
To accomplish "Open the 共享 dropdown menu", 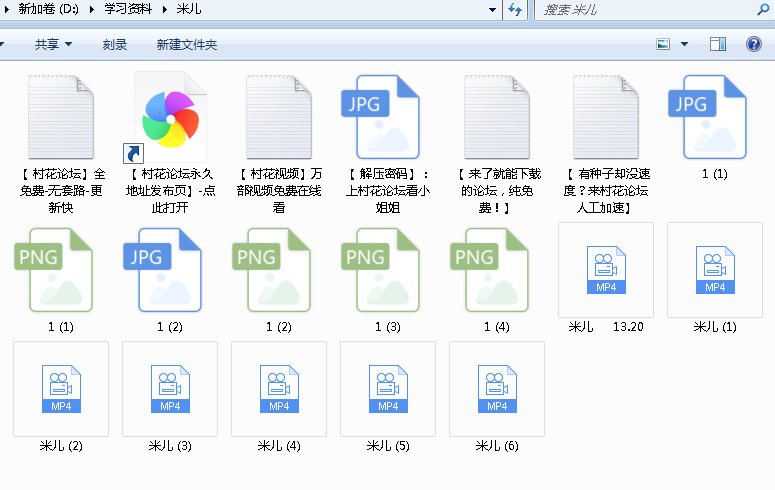I will (53, 45).
